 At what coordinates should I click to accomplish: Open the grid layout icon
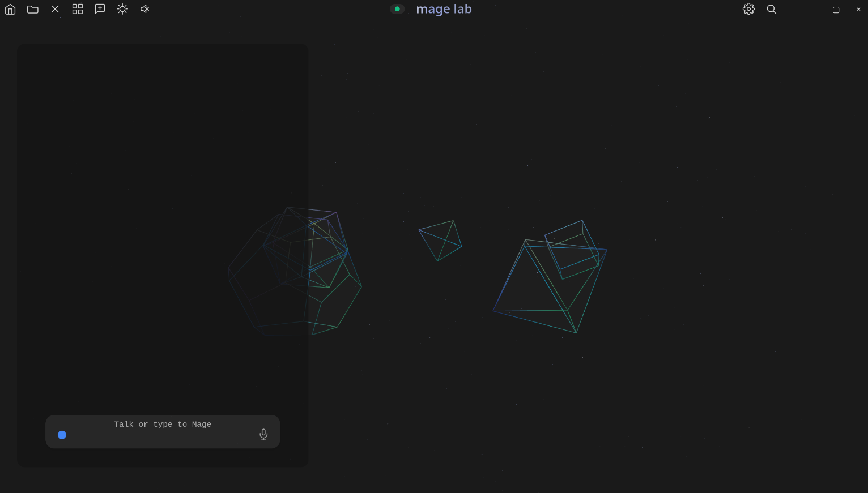pos(78,9)
